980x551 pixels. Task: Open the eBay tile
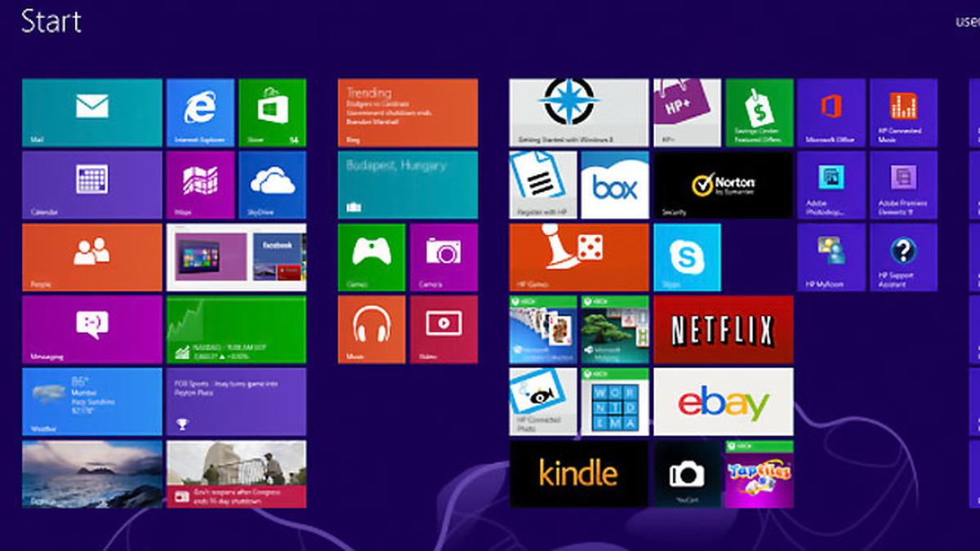(724, 402)
